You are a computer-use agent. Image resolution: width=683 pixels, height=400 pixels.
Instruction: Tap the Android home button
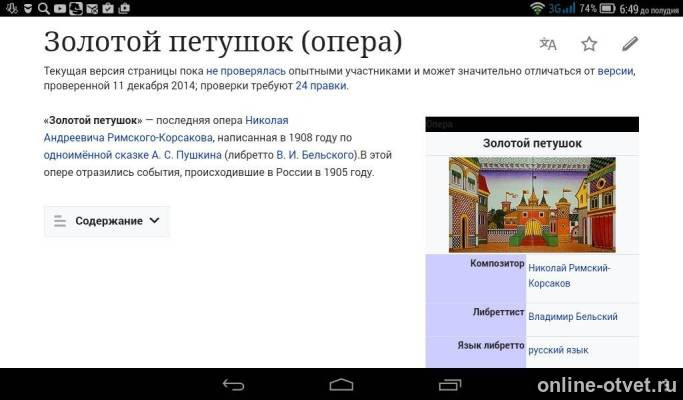tap(342, 384)
